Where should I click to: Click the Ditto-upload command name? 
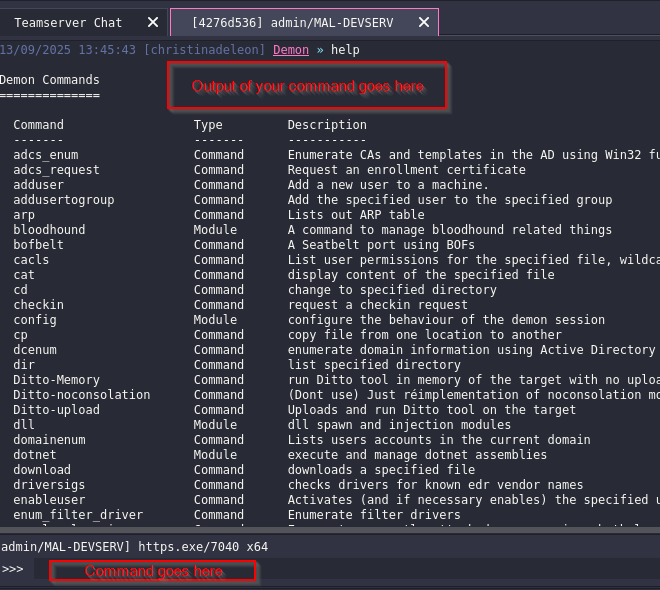click(56, 410)
